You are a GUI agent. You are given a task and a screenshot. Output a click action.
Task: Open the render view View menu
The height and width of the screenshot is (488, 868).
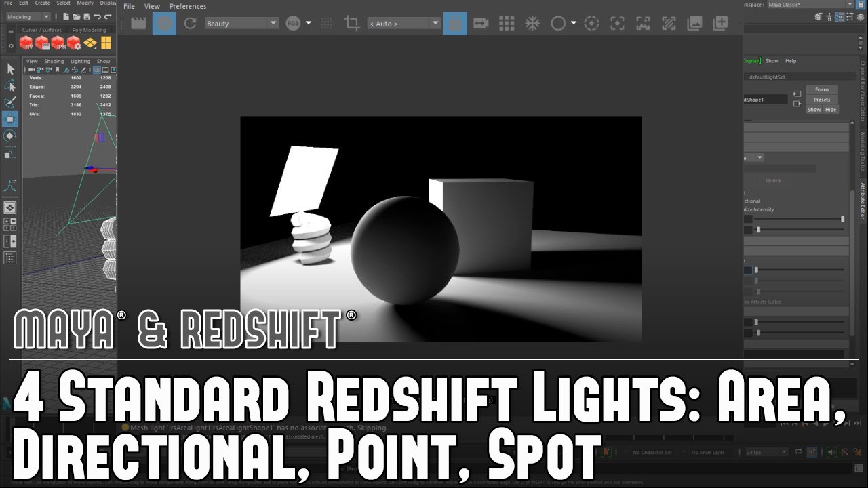tap(152, 6)
